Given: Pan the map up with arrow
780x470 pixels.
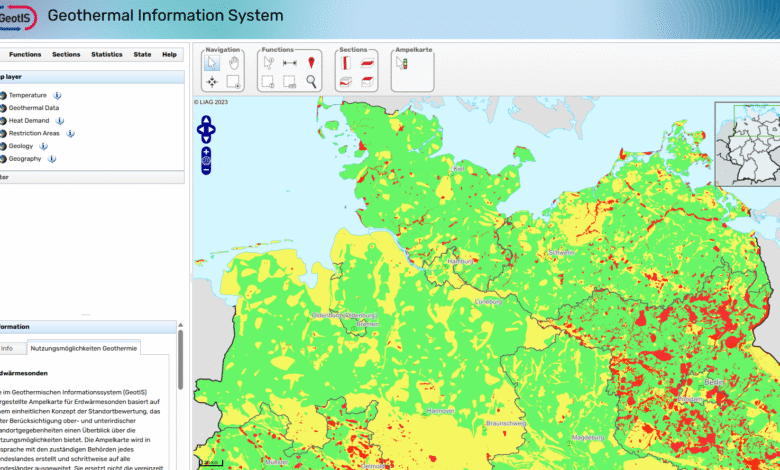Looking at the screenshot, I should point(206,121).
